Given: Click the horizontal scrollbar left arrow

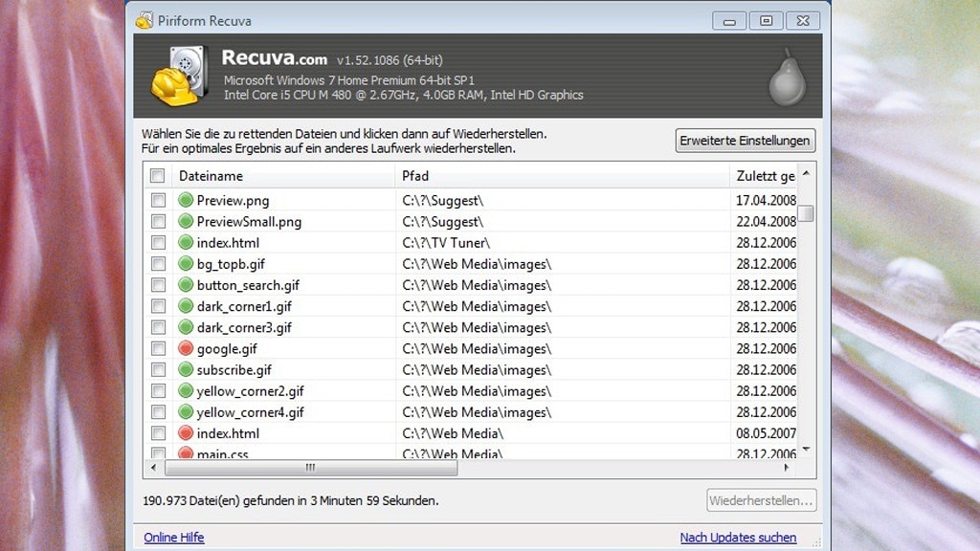Looking at the screenshot, I should [154, 467].
